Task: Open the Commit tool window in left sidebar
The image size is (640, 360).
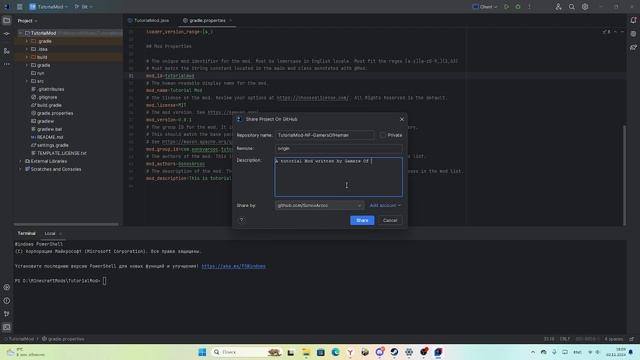Action: [x=7, y=34]
